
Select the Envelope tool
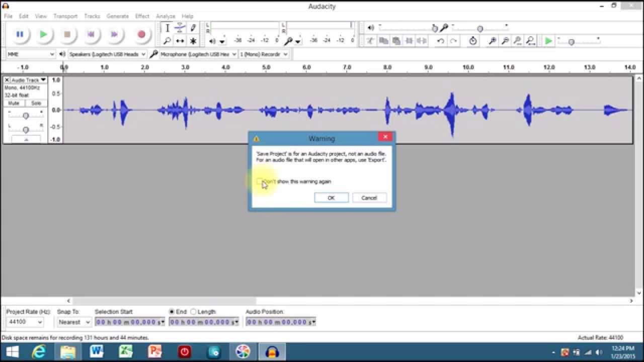180,28
